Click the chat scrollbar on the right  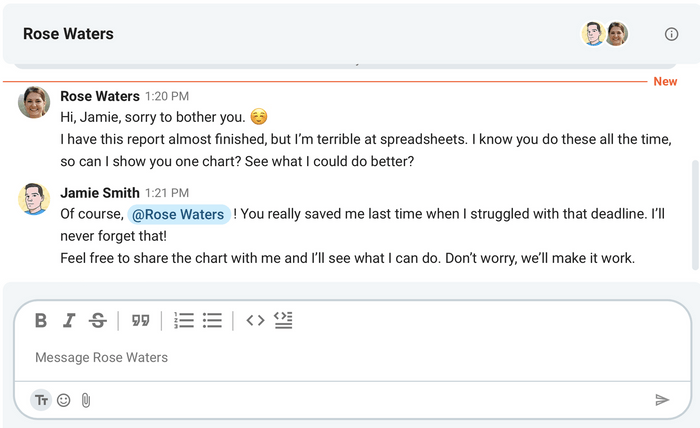click(695, 215)
